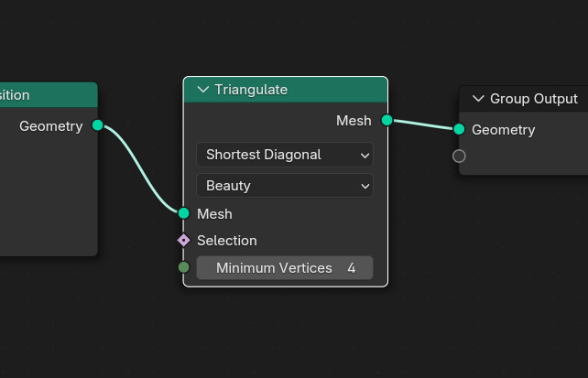
Task: Click the Minimum Vertices integer socket
Action: point(184,267)
